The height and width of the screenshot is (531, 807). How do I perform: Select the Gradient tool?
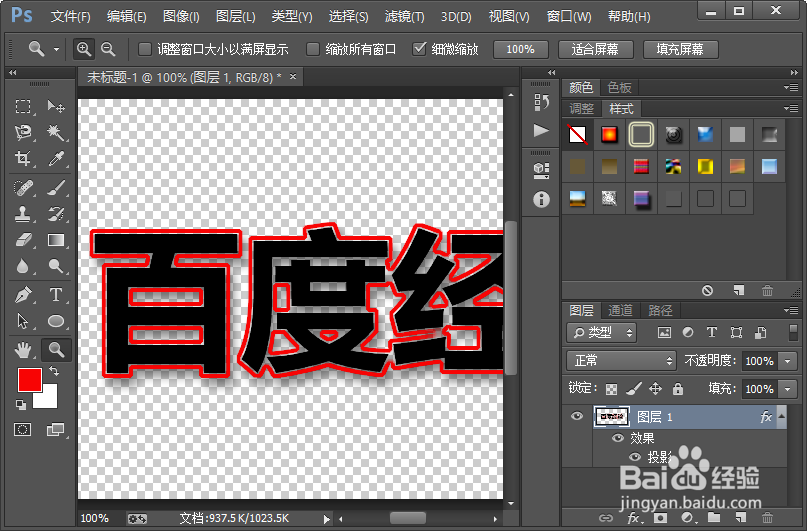[x=56, y=240]
